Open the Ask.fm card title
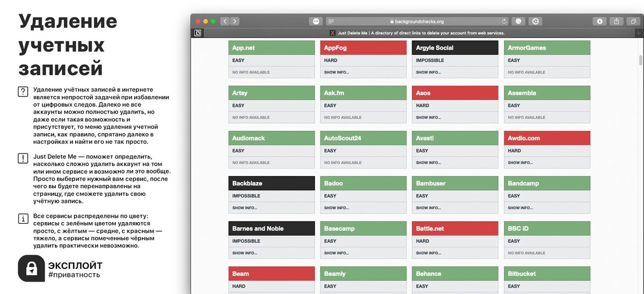This screenshot has width=644, height=294. coord(363,93)
